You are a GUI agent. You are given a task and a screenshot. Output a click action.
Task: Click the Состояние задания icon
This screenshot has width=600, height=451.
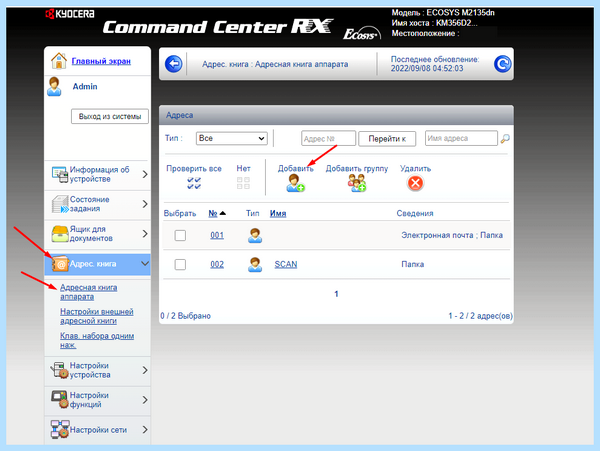click(x=60, y=204)
